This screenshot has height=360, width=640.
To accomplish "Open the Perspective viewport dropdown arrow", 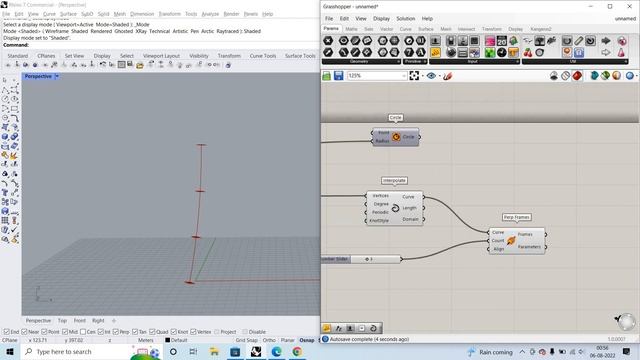I will pyautogui.click(x=57, y=76).
